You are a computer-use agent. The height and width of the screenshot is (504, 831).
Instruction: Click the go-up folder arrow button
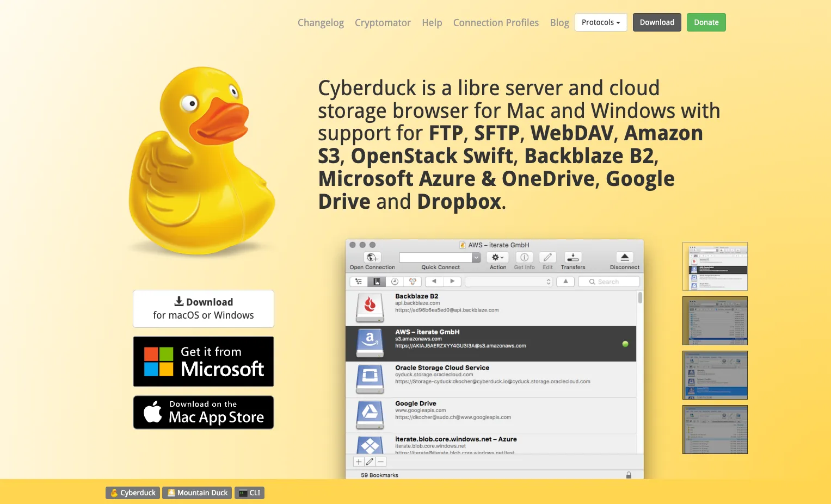click(x=565, y=282)
